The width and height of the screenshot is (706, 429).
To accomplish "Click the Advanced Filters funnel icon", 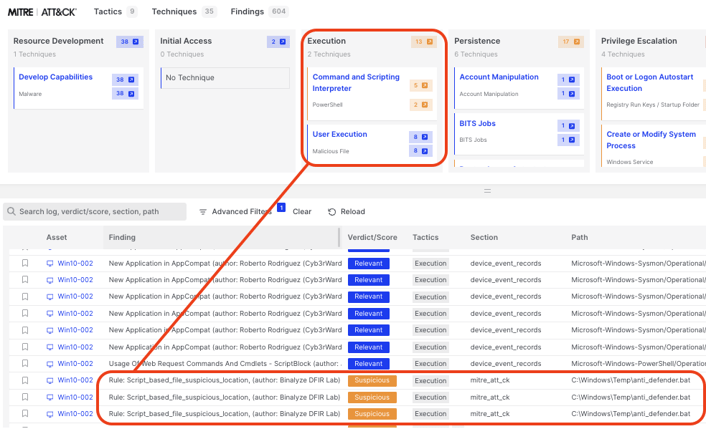I will 203,212.
